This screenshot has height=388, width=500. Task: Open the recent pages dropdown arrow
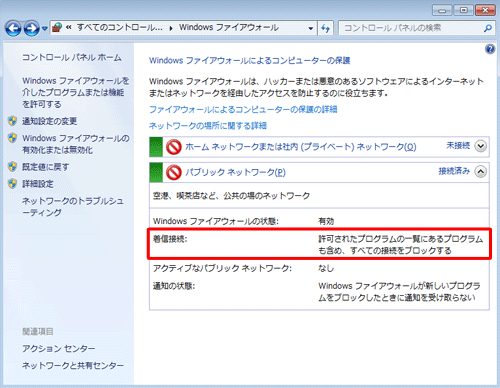pos(45,29)
